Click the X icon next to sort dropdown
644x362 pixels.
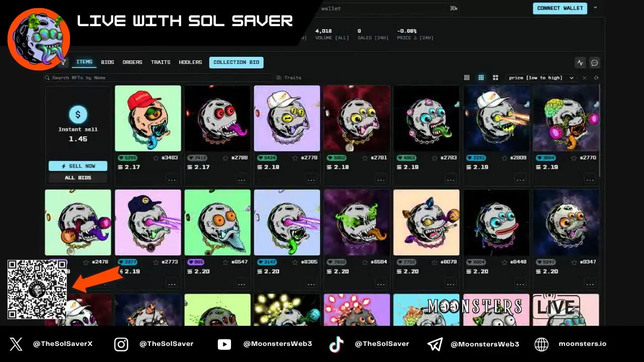585,78
